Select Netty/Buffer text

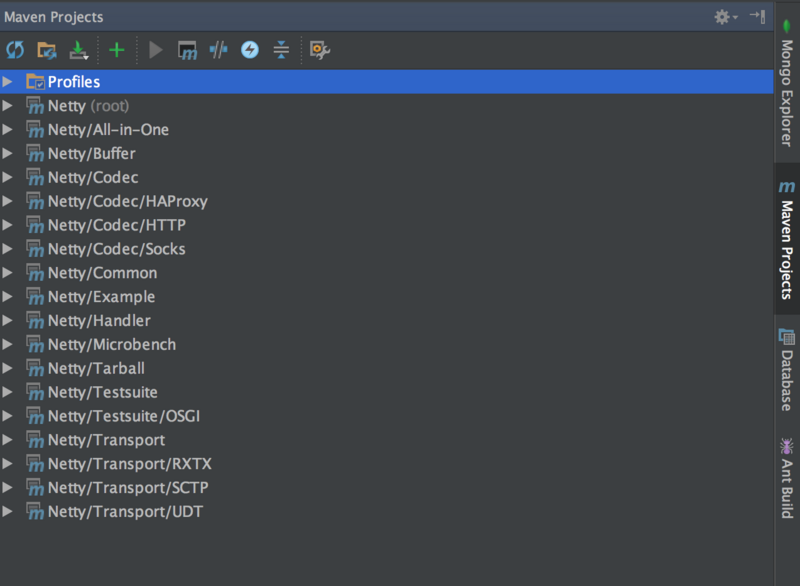click(92, 154)
